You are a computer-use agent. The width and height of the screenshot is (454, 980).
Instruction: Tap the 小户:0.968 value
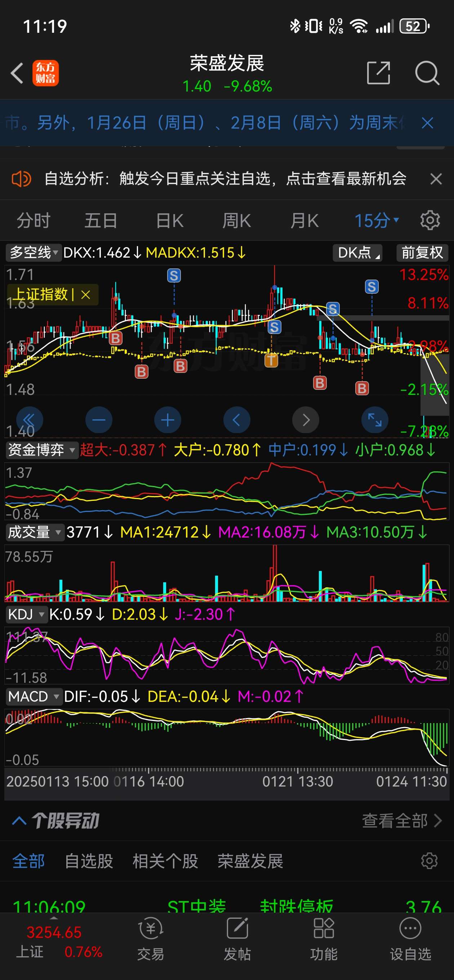(x=395, y=450)
